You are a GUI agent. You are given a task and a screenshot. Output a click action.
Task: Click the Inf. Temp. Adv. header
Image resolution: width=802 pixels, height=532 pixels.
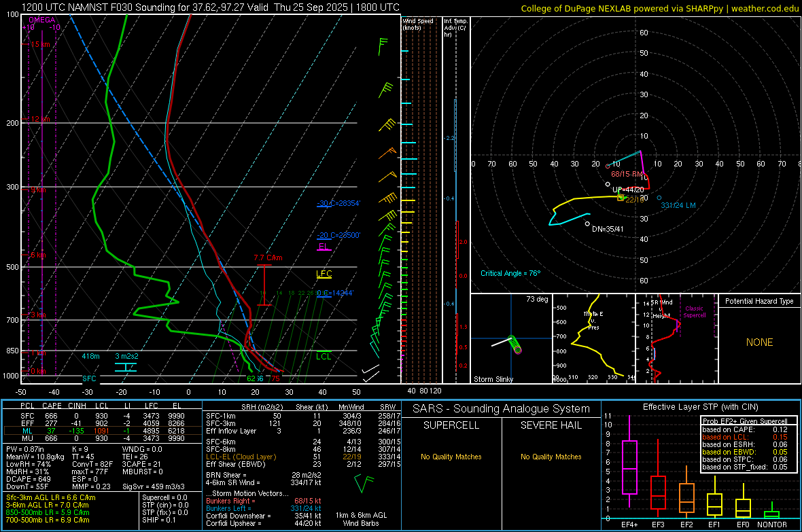coord(455,28)
